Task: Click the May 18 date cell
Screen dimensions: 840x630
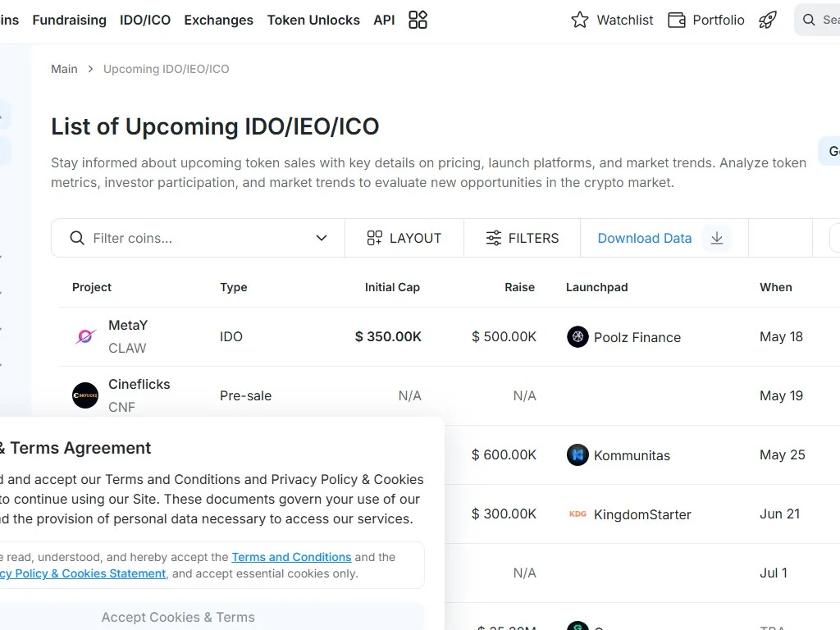Action: click(x=781, y=336)
